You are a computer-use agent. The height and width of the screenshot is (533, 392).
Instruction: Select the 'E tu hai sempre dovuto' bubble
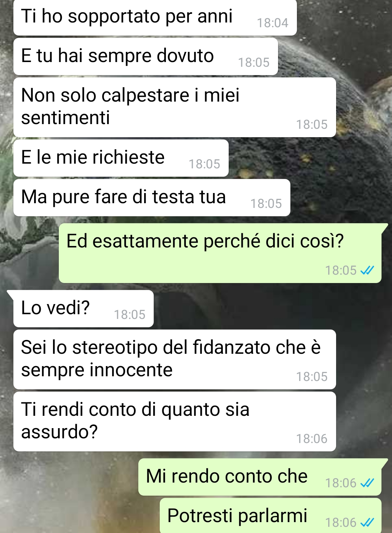[146, 57]
